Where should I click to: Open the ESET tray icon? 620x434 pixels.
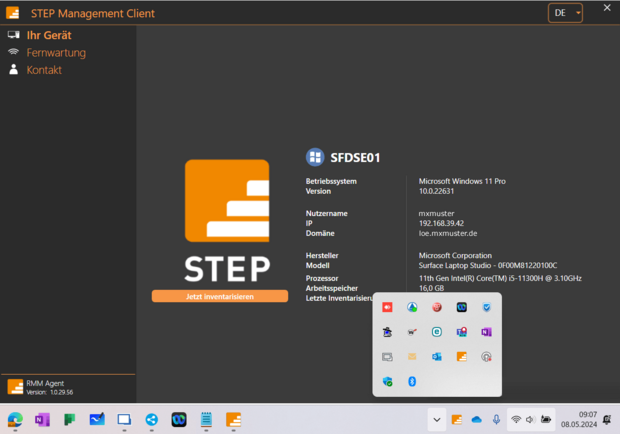click(x=437, y=332)
